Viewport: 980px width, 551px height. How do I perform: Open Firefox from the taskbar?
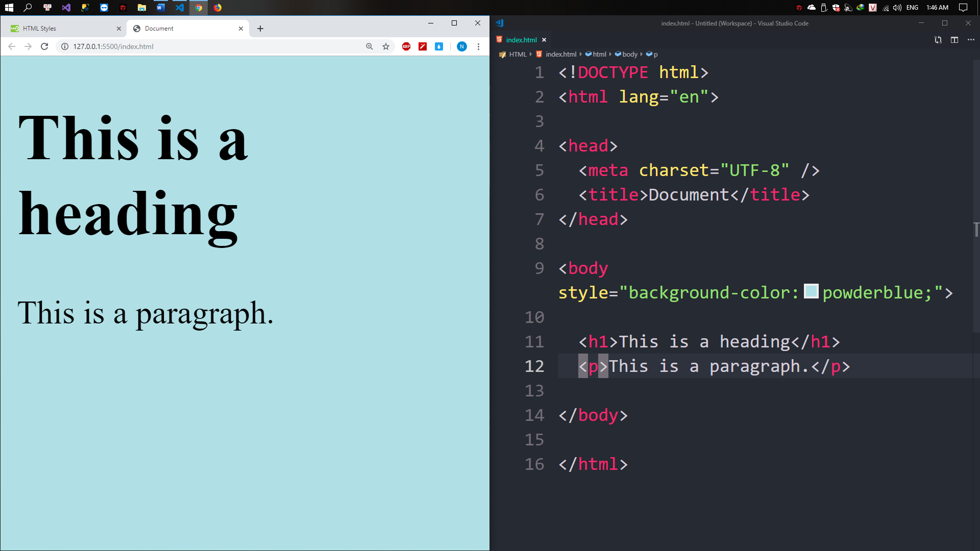coord(217,8)
